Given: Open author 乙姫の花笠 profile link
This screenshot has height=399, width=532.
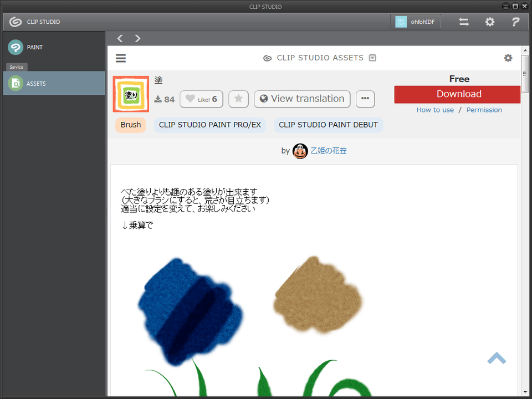Looking at the screenshot, I should click(329, 151).
